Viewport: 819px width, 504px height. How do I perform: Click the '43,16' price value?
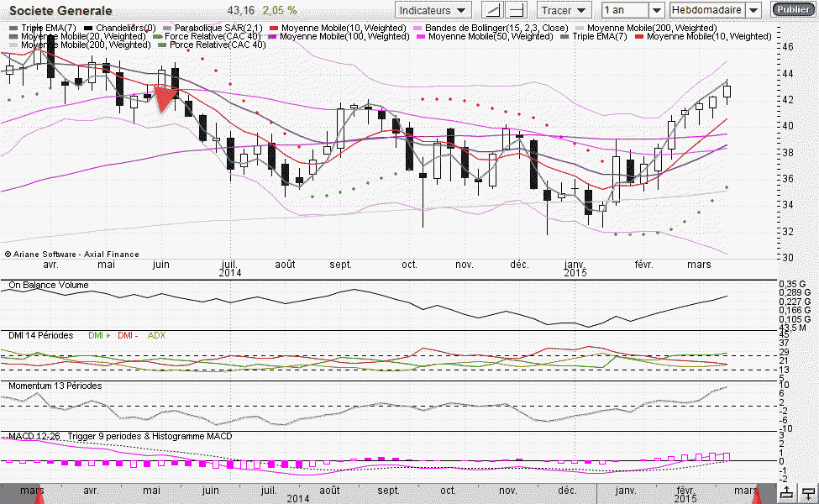241,10
